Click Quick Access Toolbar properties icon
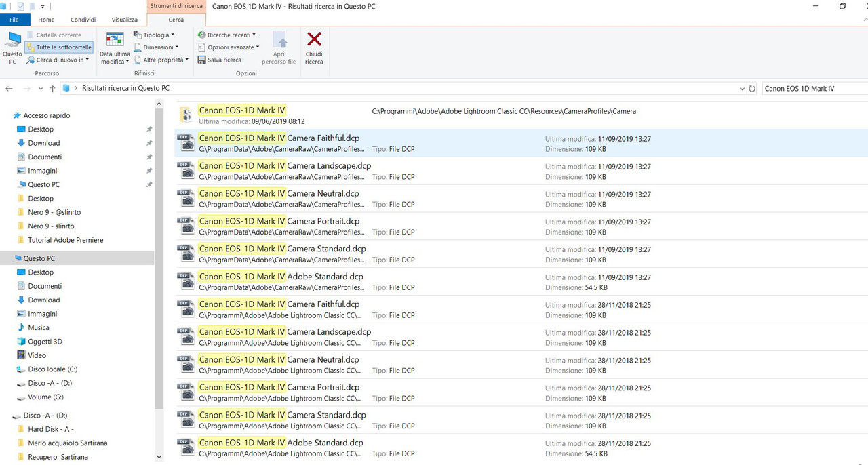 [20, 6]
